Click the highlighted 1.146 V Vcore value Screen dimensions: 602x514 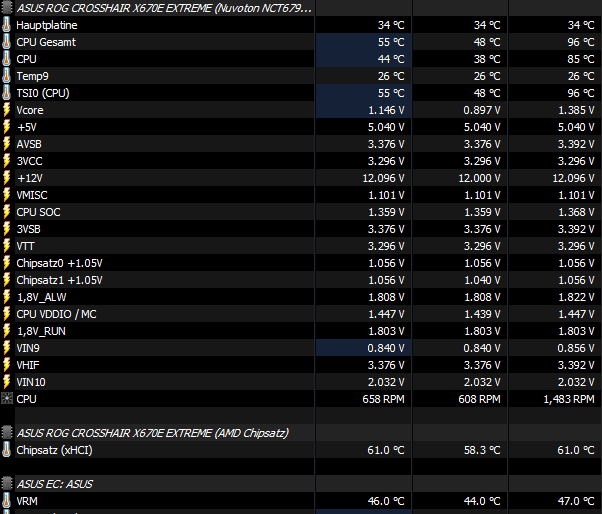click(386, 110)
